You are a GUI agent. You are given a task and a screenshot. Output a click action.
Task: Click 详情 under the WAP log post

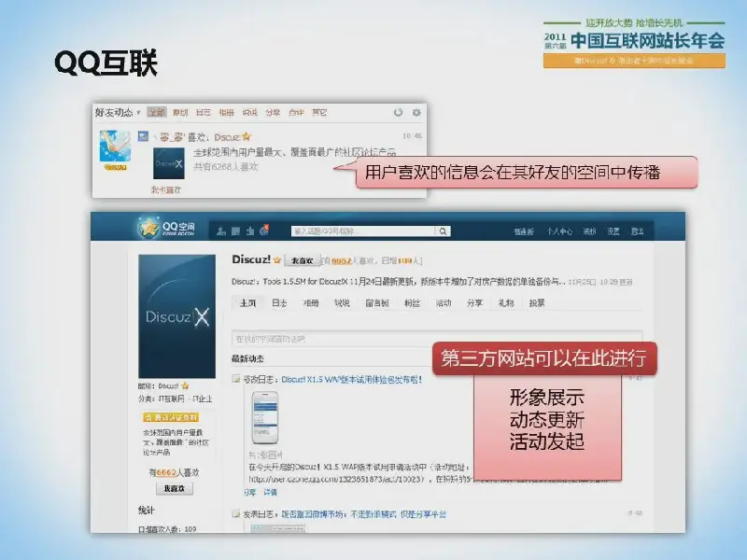[x=270, y=492]
